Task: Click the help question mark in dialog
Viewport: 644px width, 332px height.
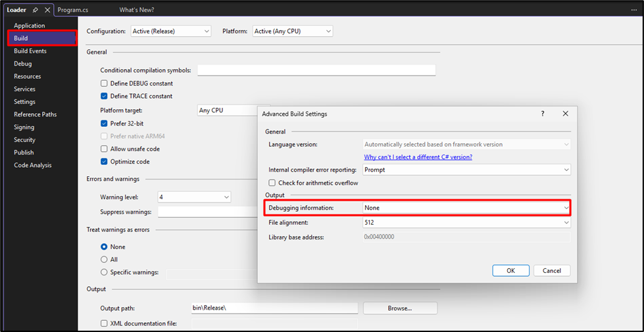Action: (x=542, y=114)
